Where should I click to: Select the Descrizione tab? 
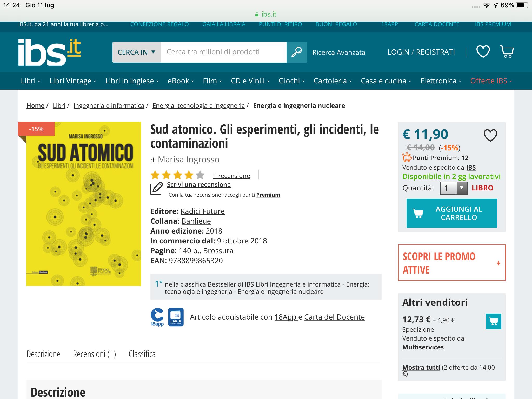tap(43, 354)
